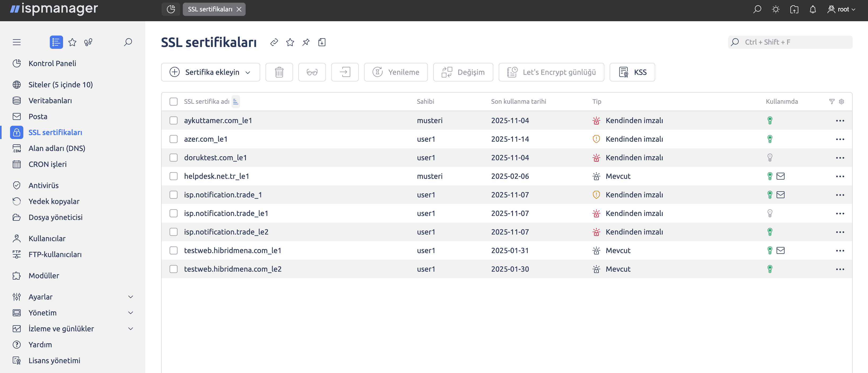This screenshot has height=373, width=868.
Task: Click mail icon in isp.notification.trade_1 row
Action: click(780, 195)
